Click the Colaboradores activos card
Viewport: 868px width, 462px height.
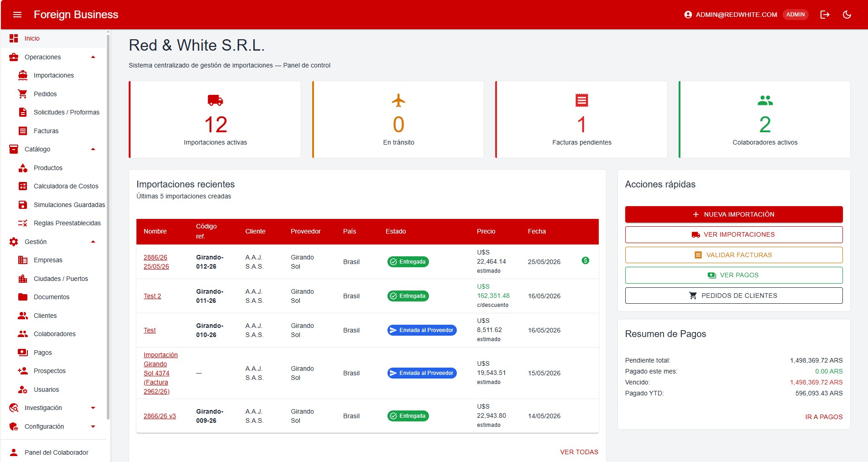(x=765, y=119)
